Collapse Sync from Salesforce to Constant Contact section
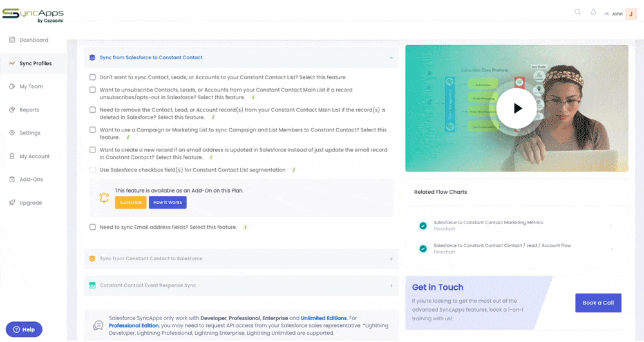Image resolution: width=644 pixels, height=342 pixels. point(392,58)
